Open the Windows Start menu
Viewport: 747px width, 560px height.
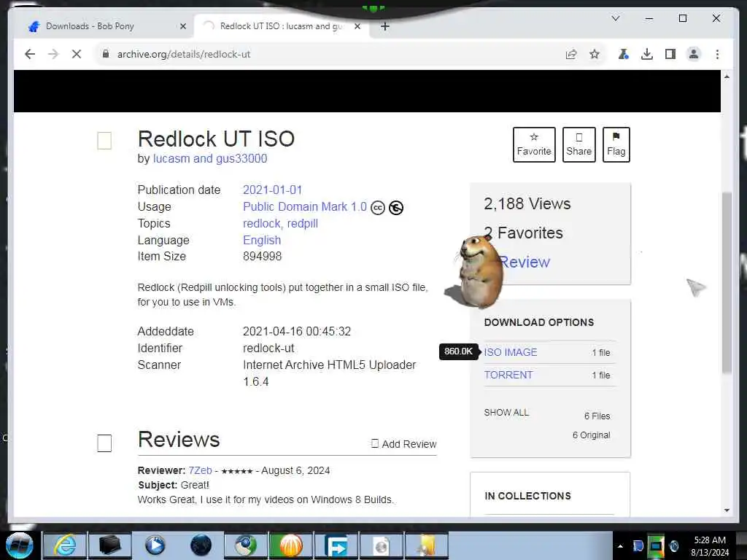pos(20,545)
